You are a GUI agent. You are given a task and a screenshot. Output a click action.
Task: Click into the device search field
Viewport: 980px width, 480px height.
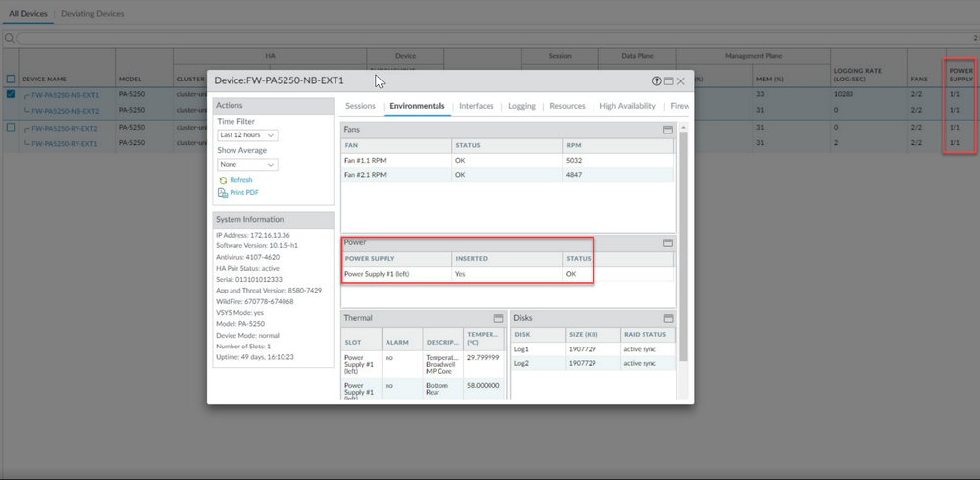click(x=493, y=38)
